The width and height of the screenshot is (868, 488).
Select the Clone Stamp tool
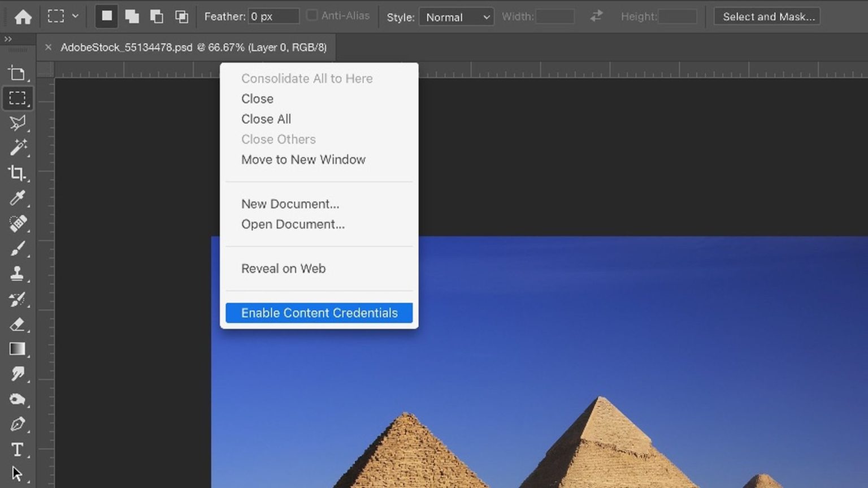(x=18, y=274)
